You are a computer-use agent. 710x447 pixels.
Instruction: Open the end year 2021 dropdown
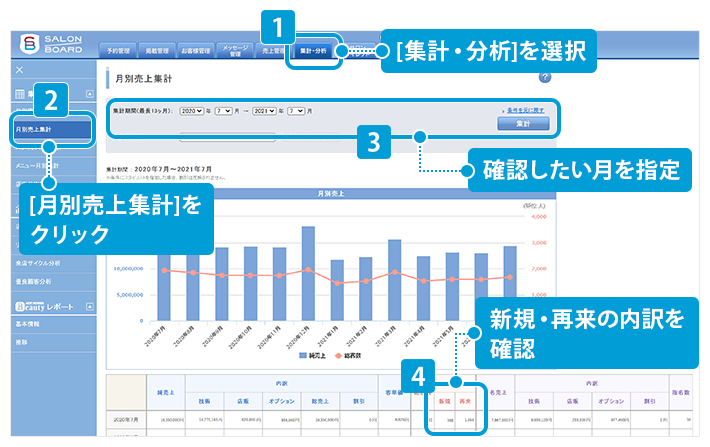pos(265,110)
